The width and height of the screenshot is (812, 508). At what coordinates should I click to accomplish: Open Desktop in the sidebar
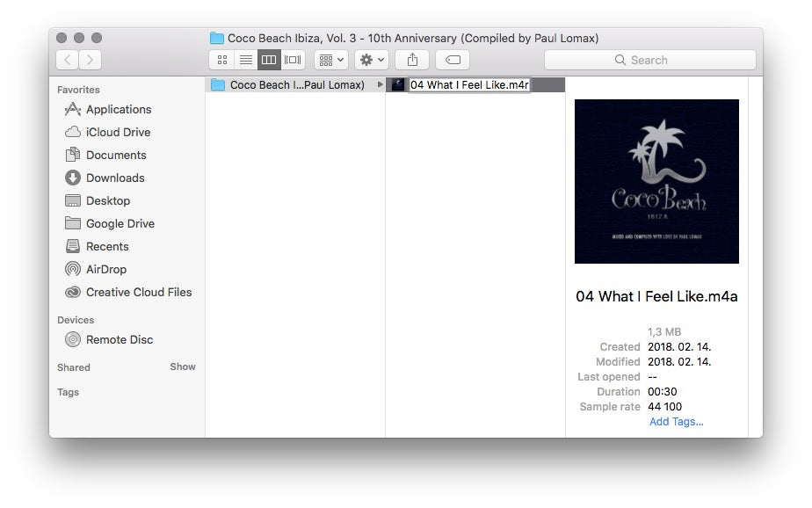click(108, 200)
